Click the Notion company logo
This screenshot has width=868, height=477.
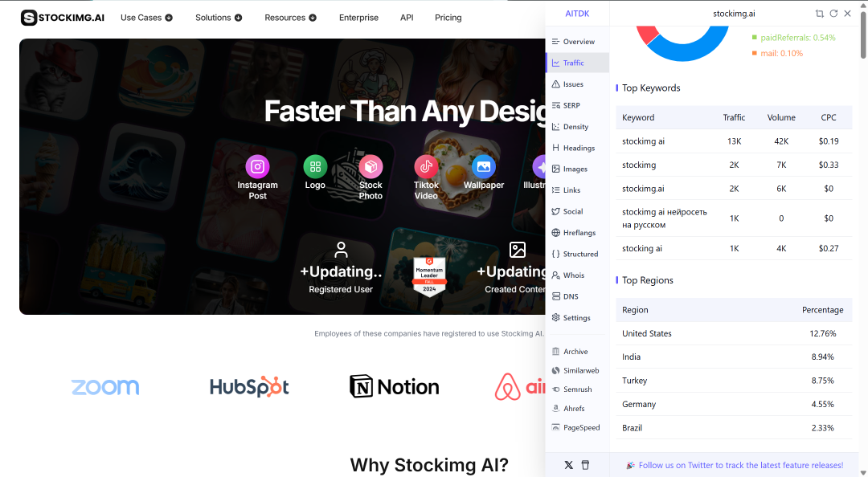[x=394, y=387]
